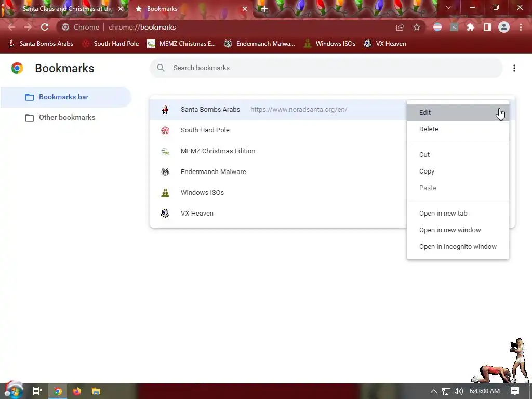
Task: Open MEMZ Christmas E... bookmark bar item
Action: coord(181,44)
